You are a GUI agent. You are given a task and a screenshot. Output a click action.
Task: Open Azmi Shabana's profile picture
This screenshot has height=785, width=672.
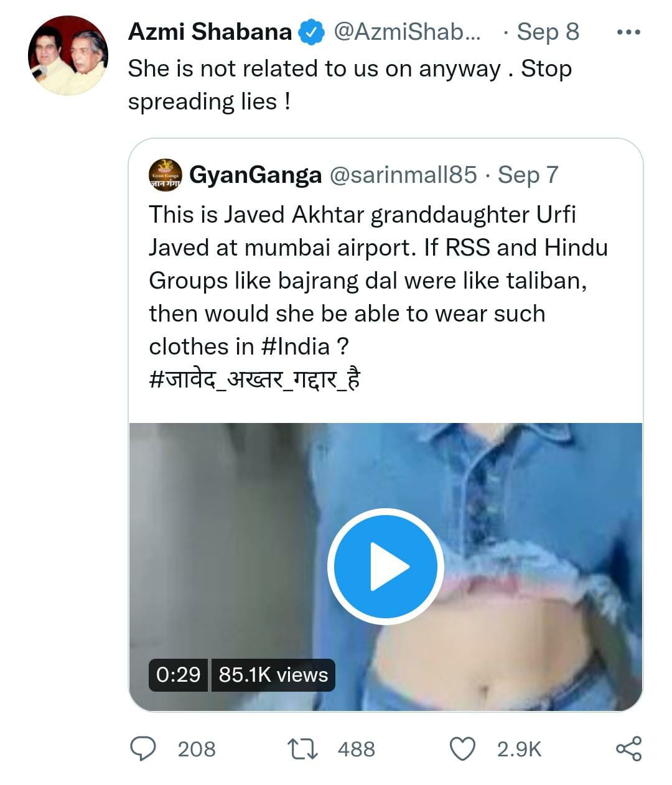(68, 55)
